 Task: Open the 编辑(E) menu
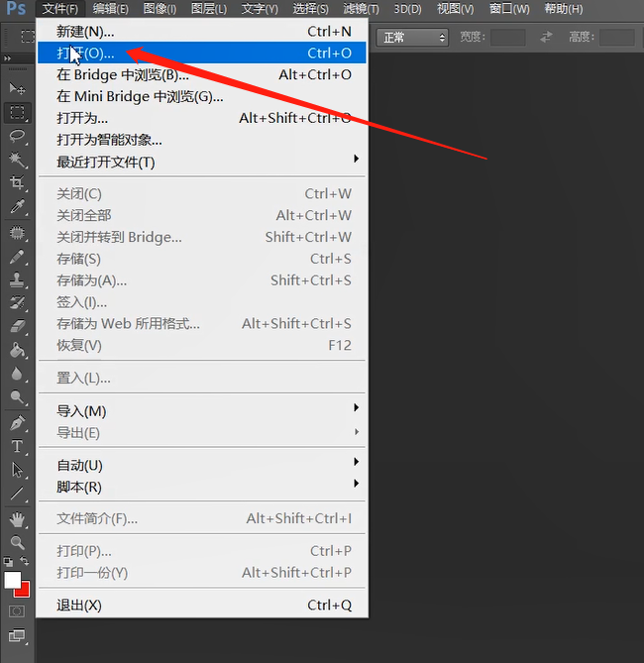point(110,9)
